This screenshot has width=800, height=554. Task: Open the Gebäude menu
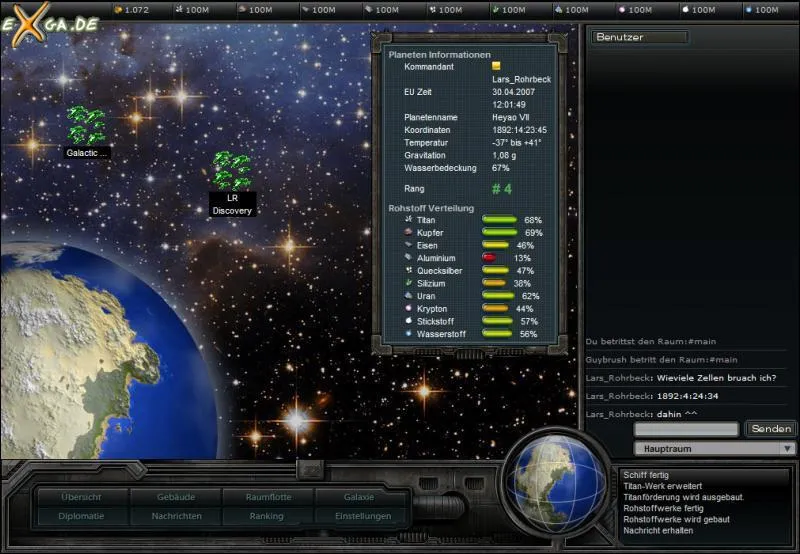176,497
